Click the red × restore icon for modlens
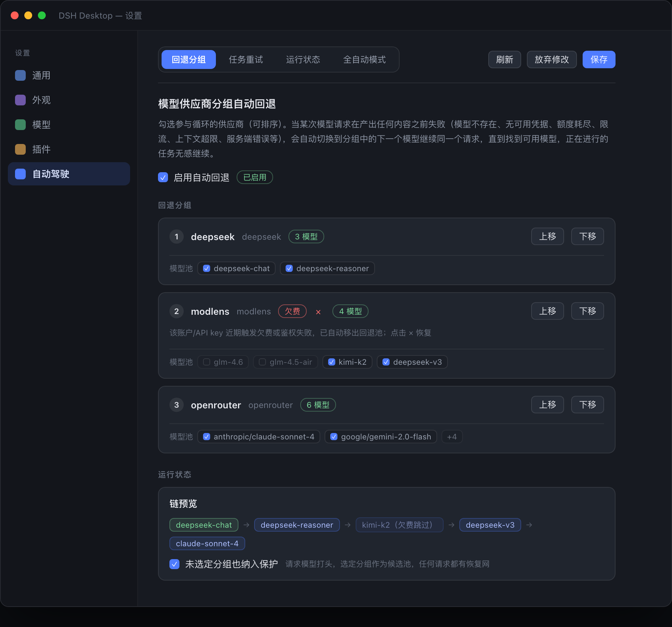Screen dimensions: 672x627 (x=318, y=312)
